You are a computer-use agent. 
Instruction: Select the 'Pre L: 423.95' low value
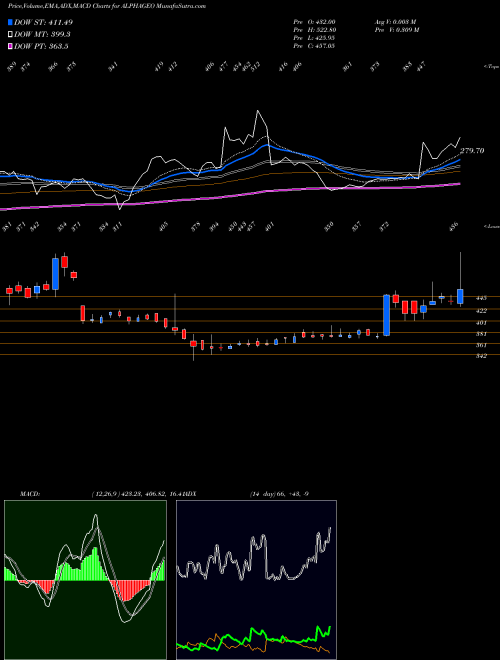click(x=314, y=38)
